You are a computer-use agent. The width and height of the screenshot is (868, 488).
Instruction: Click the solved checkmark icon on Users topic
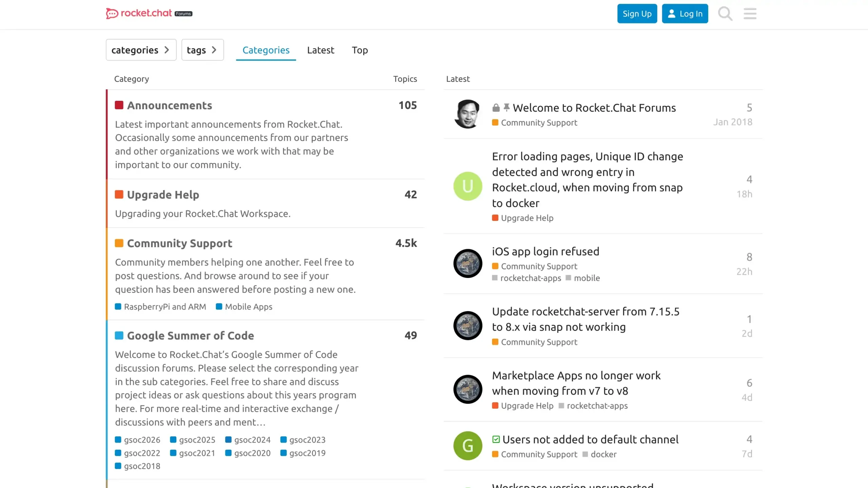pyautogui.click(x=496, y=439)
